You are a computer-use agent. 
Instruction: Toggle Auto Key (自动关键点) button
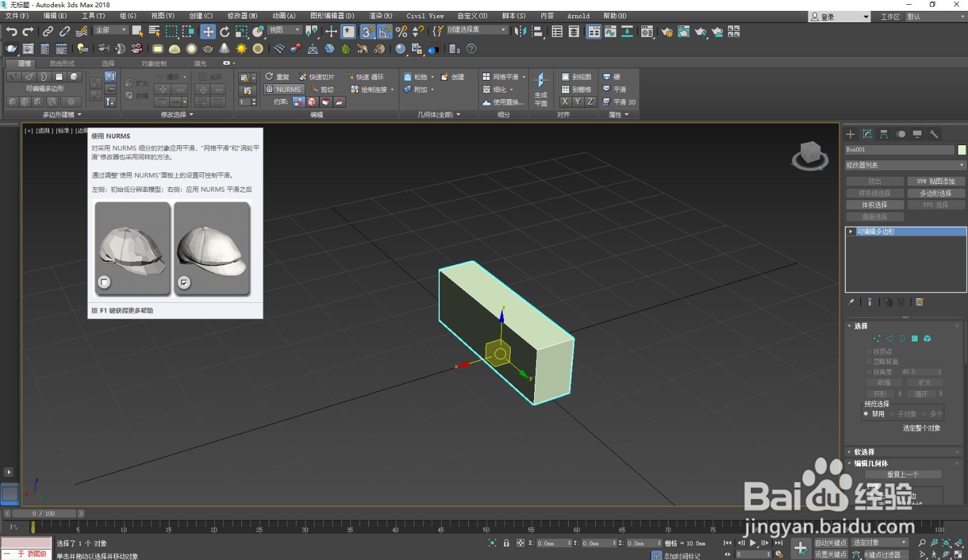[830, 543]
